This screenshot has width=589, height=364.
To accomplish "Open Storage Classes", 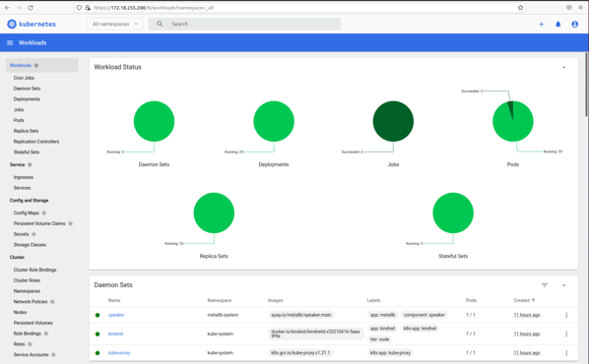I will point(31,245).
